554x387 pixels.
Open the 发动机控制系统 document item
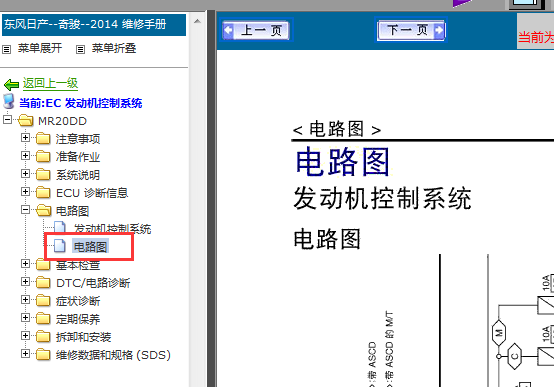click(112, 229)
